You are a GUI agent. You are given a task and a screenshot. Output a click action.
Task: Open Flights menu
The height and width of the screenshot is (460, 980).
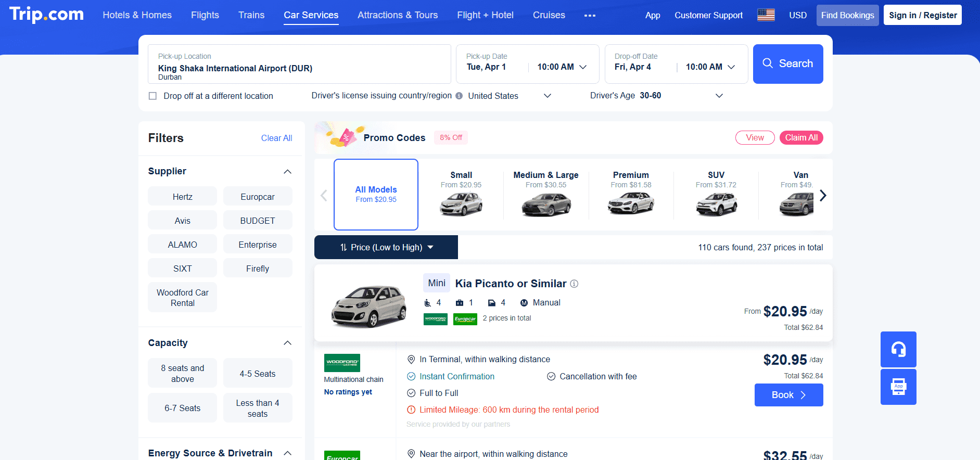click(x=205, y=15)
